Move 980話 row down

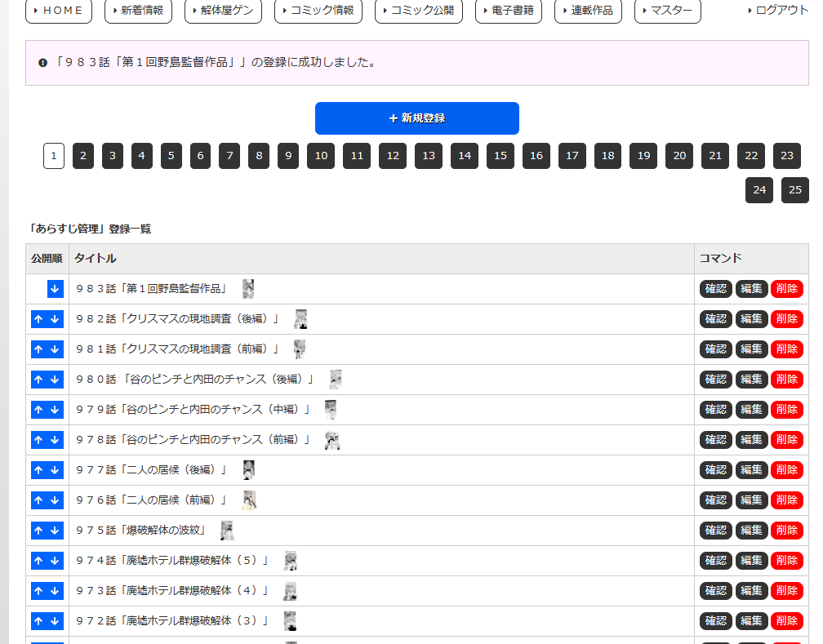[56, 380]
